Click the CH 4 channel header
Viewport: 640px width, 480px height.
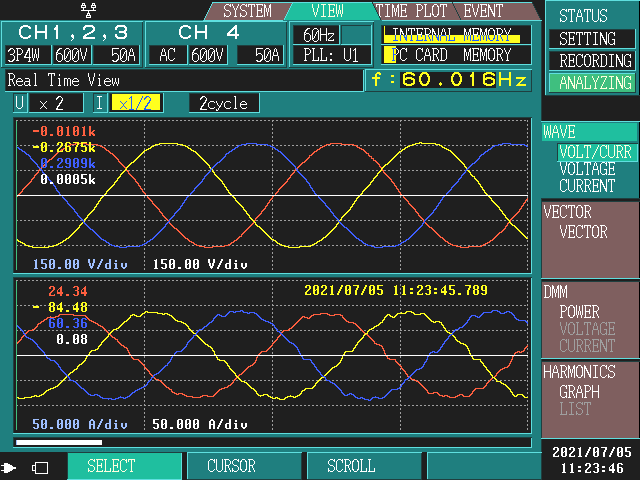208,32
